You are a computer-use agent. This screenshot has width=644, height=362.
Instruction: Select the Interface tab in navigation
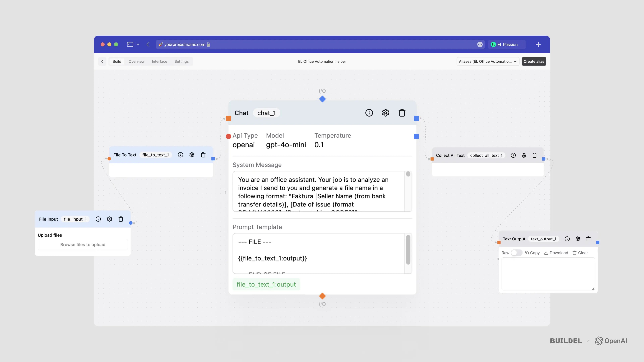tap(159, 61)
